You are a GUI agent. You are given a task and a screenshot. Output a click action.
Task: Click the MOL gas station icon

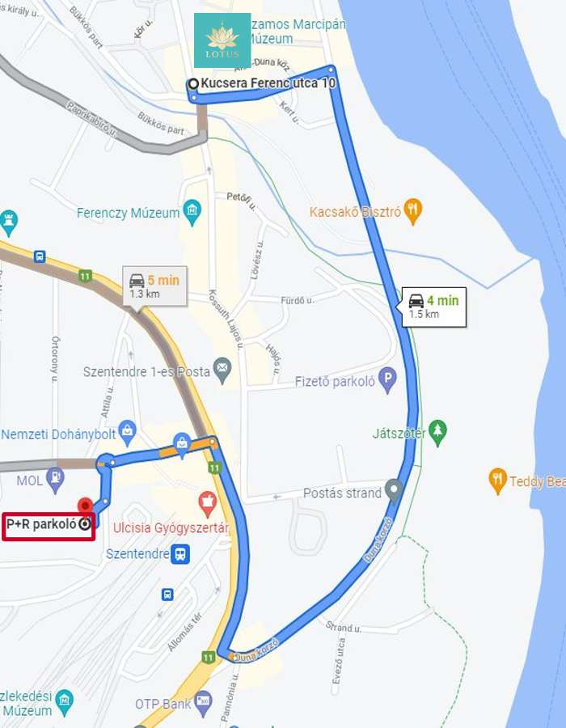[x=56, y=480]
